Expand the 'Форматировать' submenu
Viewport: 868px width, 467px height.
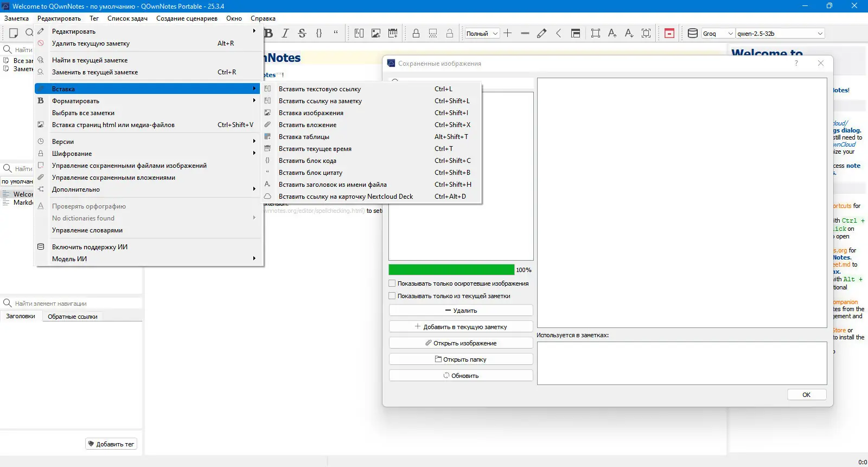pyautogui.click(x=149, y=101)
